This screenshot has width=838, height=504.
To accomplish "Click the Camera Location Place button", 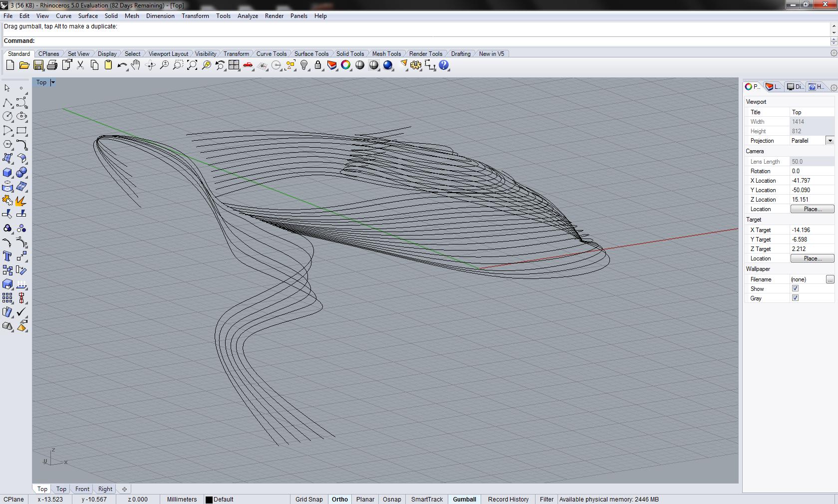I will pyautogui.click(x=812, y=209).
